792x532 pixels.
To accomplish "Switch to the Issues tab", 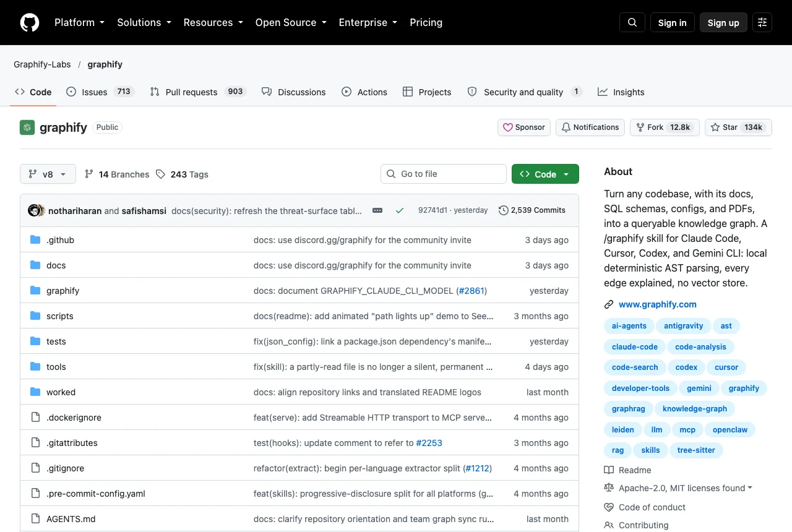I will click(x=100, y=92).
